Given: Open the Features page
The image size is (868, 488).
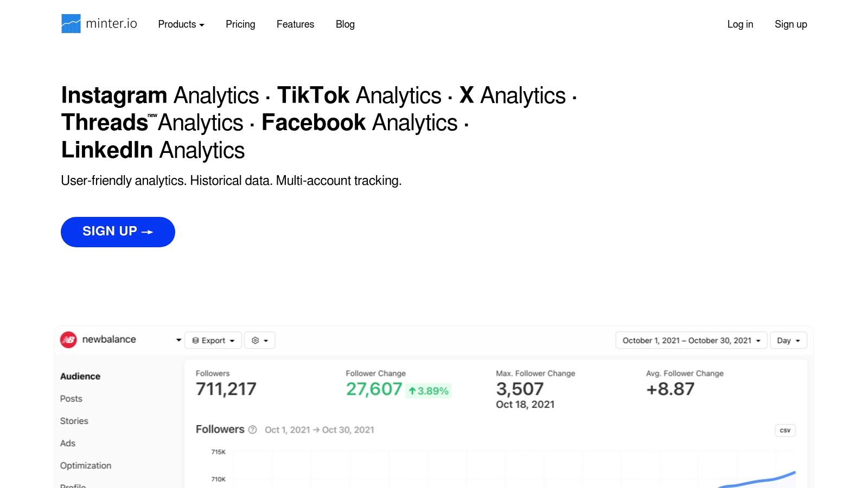Looking at the screenshot, I should pyautogui.click(x=295, y=24).
